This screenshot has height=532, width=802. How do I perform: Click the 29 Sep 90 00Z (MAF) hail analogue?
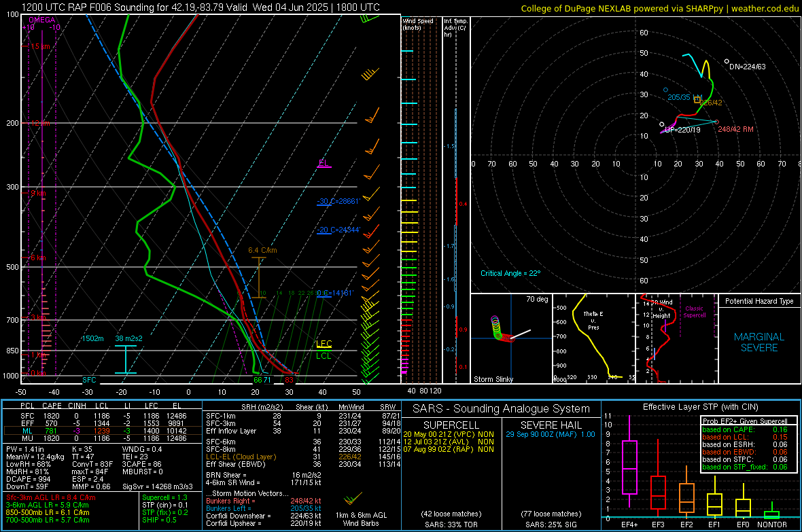click(x=551, y=434)
